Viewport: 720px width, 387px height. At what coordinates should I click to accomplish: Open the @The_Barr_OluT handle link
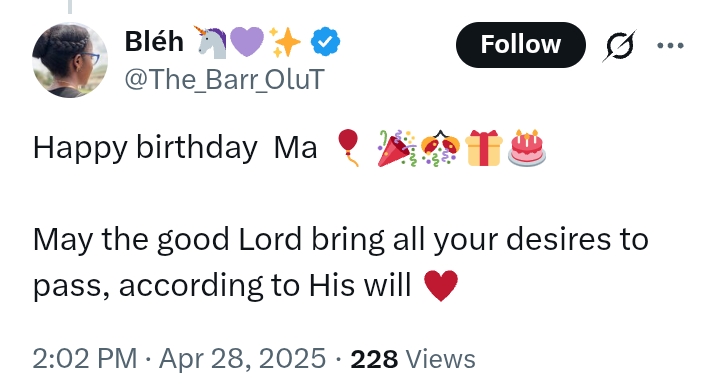[x=225, y=79]
